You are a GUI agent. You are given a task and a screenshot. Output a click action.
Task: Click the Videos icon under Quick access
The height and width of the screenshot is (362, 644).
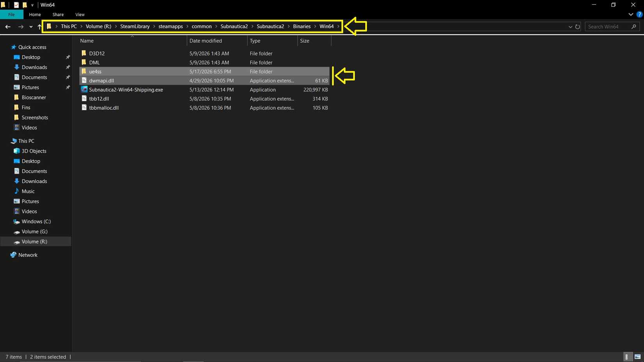tap(17, 128)
